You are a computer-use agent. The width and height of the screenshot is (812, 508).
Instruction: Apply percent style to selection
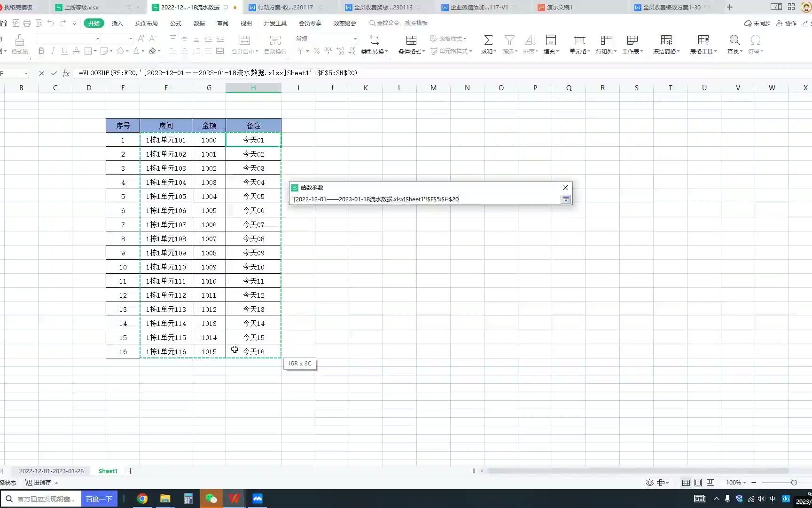pyautogui.click(x=317, y=51)
